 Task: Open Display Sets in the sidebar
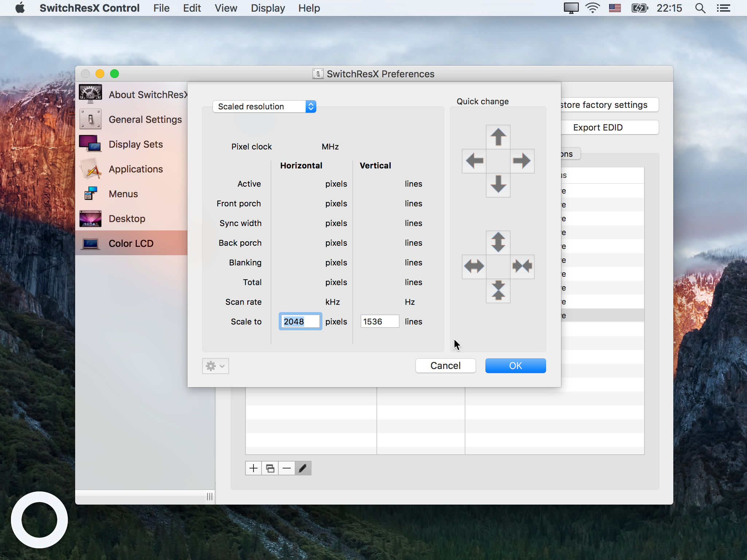point(132,144)
